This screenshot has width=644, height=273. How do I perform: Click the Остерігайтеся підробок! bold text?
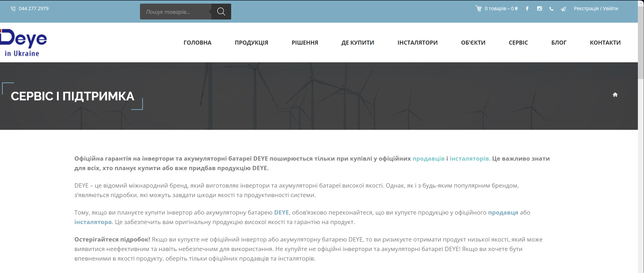[x=112, y=239]
